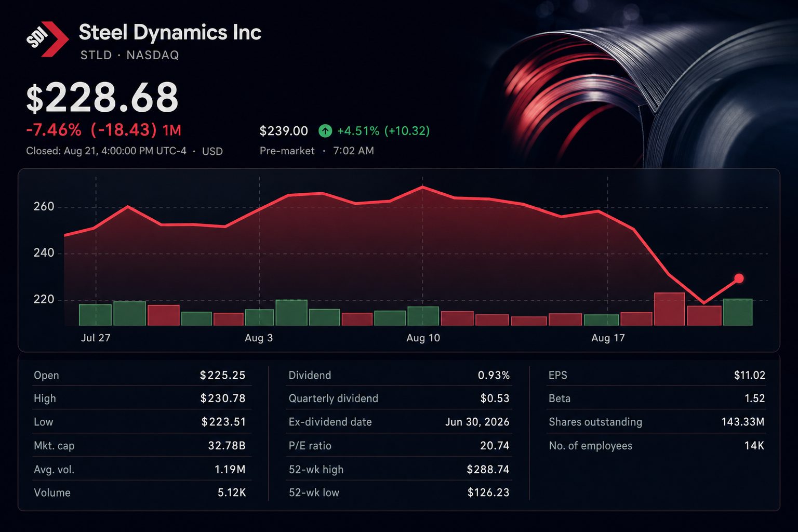The height and width of the screenshot is (532, 798).
Task: Select the shares outstanding value 143.33M
Action: 743,422
